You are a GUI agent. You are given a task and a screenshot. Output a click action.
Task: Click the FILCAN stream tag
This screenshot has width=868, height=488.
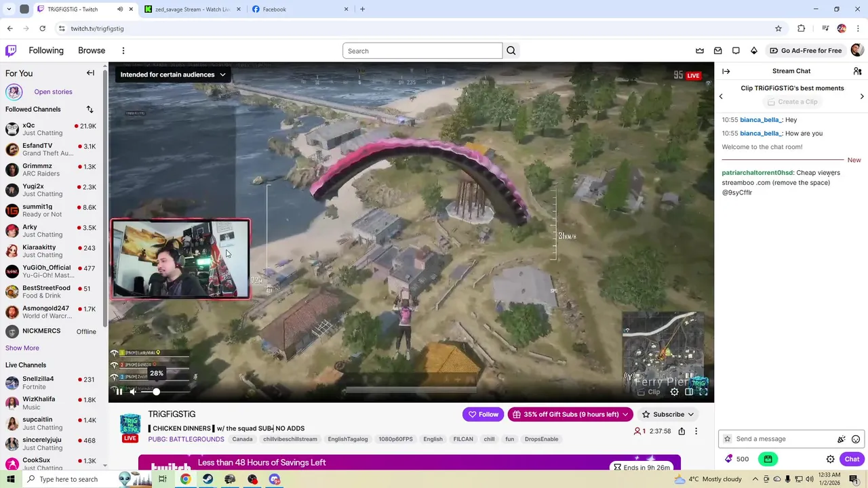tap(463, 439)
